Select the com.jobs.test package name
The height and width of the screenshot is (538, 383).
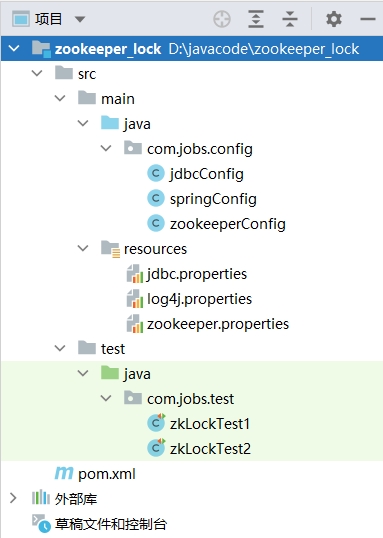[x=190, y=399]
